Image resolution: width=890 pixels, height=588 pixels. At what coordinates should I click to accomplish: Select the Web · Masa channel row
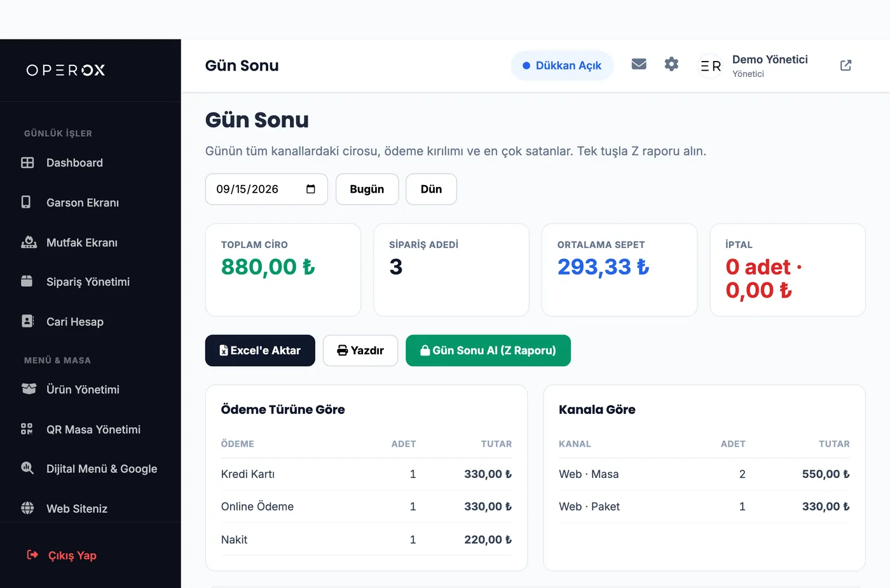click(704, 474)
